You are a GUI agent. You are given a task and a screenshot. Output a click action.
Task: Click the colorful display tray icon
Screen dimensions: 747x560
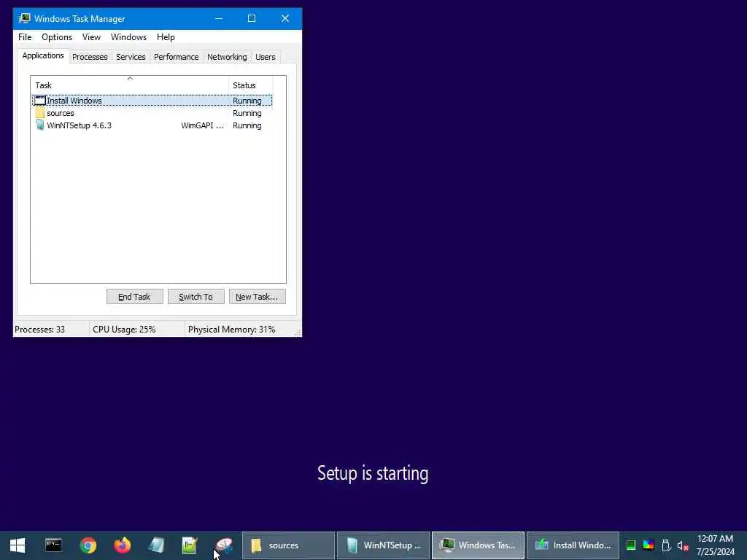pos(649,545)
